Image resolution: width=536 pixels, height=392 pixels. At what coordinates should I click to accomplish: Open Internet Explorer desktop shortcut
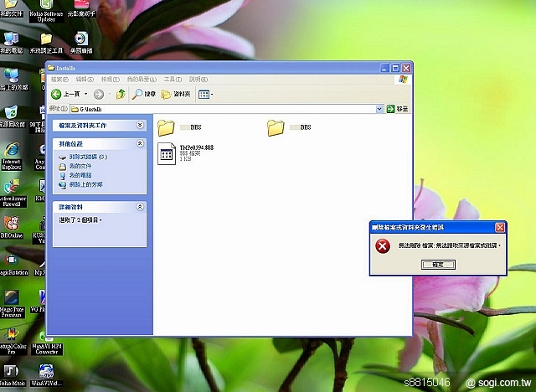[12, 152]
